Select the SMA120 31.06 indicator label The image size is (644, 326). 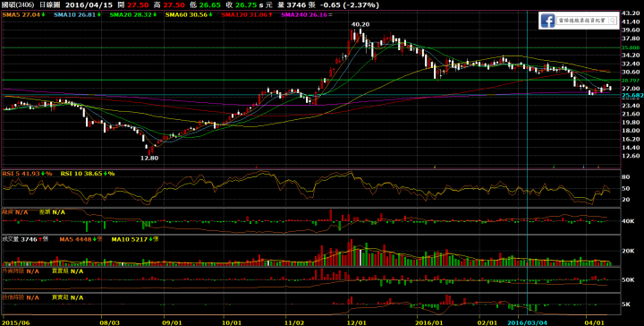247,14
